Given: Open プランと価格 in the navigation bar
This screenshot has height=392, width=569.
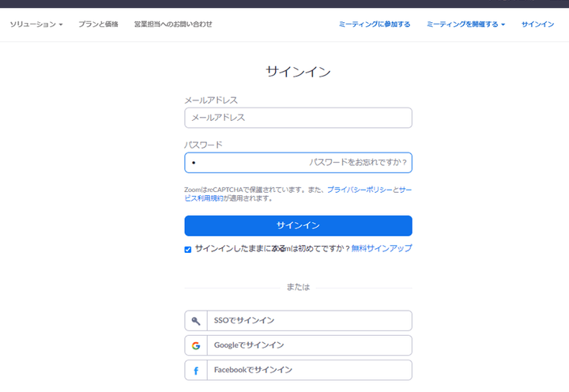Looking at the screenshot, I should pyautogui.click(x=98, y=24).
